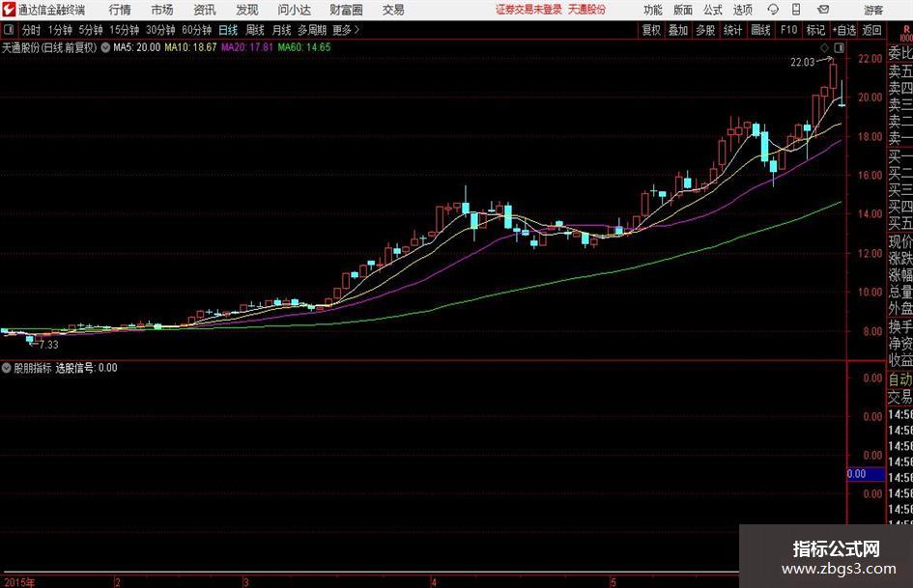913x588 pixels.
Task: Click the red R 1000 indicator icon
Action: click(906, 33)
